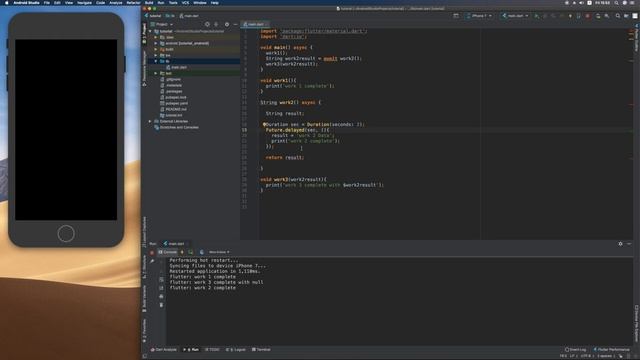The image size is (640, 360).
Task: Click the intention bulb on the Duration line
Action: point(264,124)
